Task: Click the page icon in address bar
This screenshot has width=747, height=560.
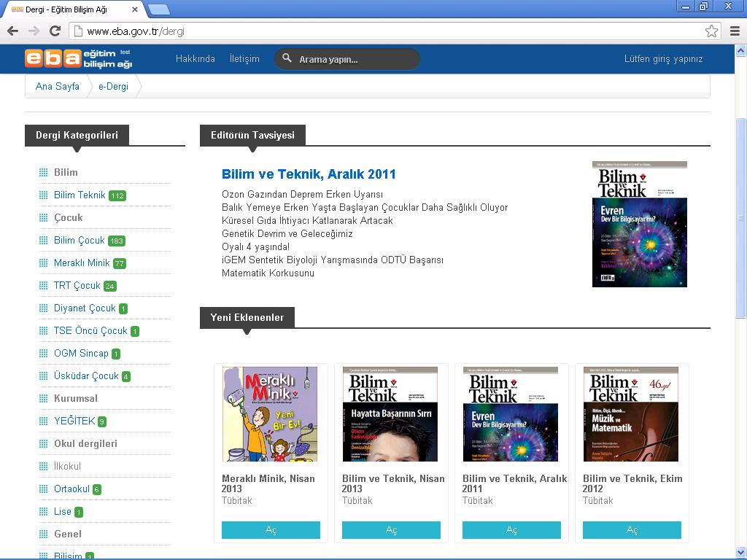Action: click(x=78, y=31)
